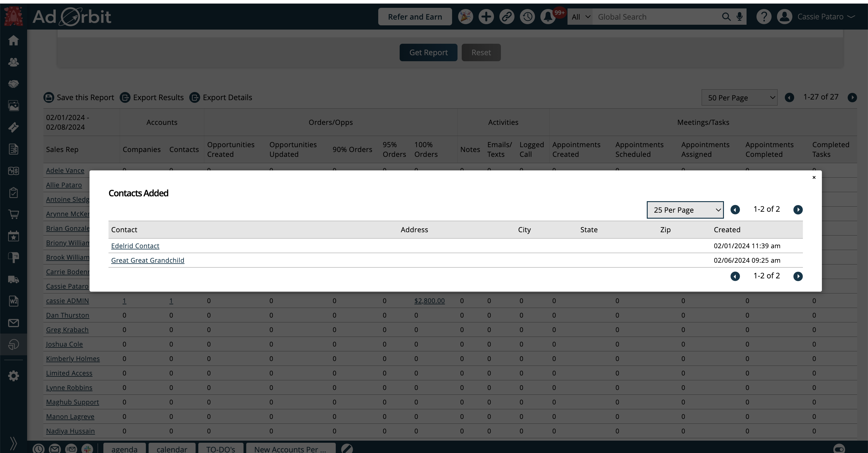868x453 pixels.
Task: Open the TO-DO's tab
Action: coord(220,449)
